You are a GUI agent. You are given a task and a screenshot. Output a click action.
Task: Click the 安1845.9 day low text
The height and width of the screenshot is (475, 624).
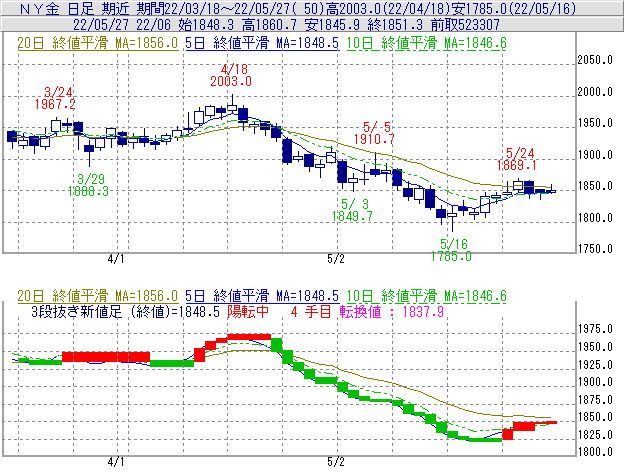tap(332, 25)
